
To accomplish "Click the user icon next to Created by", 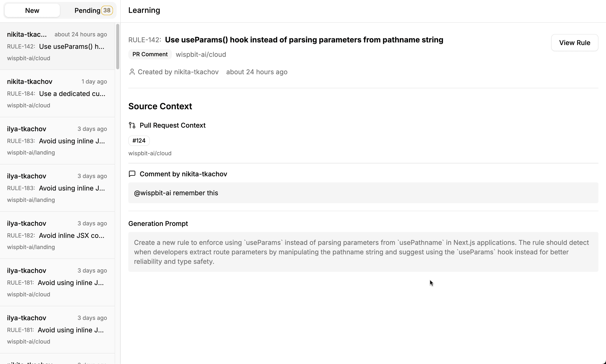I will click(132, 72).
